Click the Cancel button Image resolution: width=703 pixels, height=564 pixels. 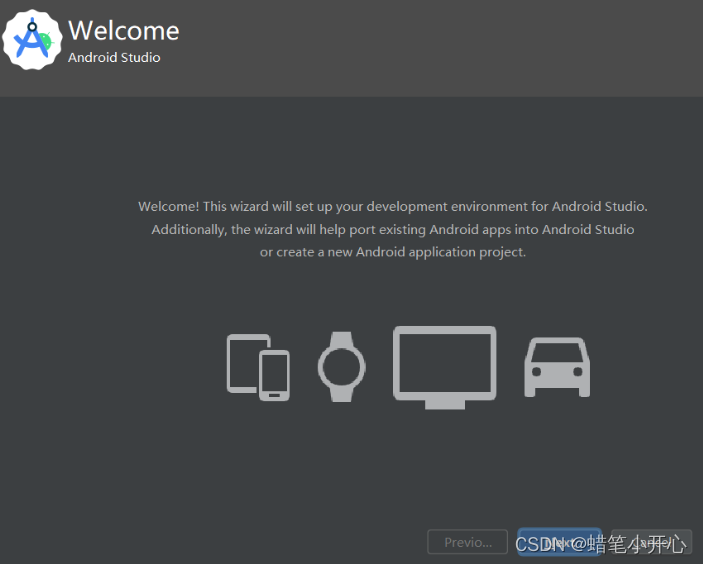[651, 542]
